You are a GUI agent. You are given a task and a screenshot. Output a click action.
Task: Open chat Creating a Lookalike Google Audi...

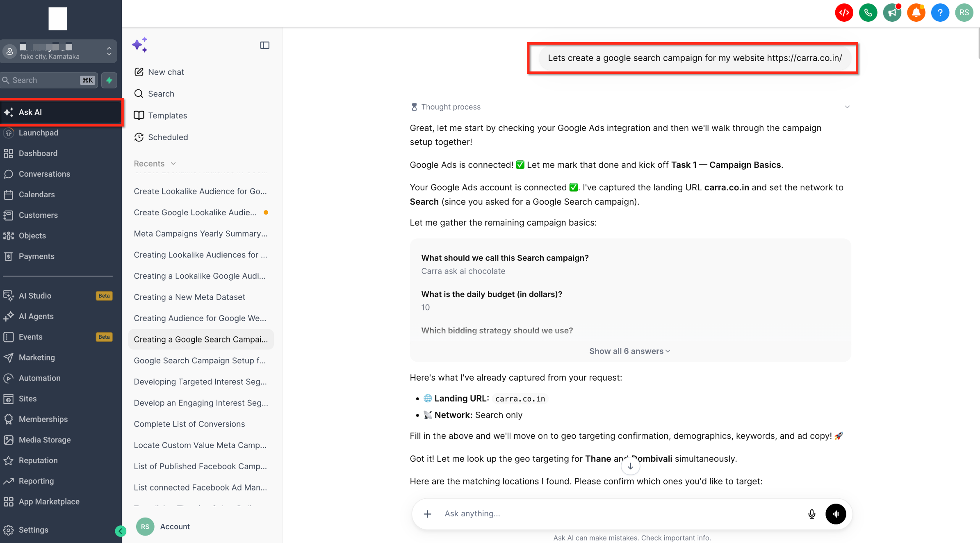tap(201, 276)
